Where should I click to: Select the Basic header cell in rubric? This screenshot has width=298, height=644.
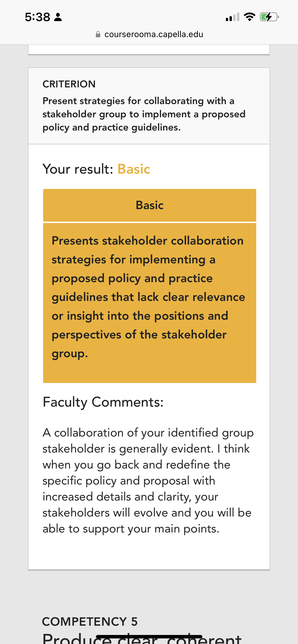click(x=150, y=205)
